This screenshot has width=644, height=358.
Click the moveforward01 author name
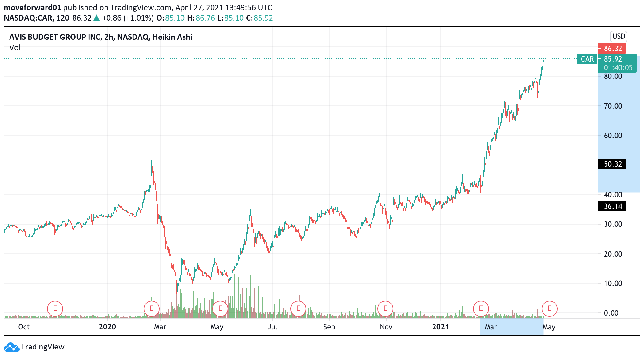[x=32, y=7]
